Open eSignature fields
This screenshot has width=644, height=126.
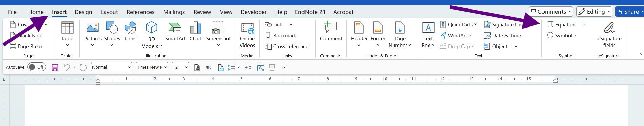pyautogui.click(x=609, y=35)
